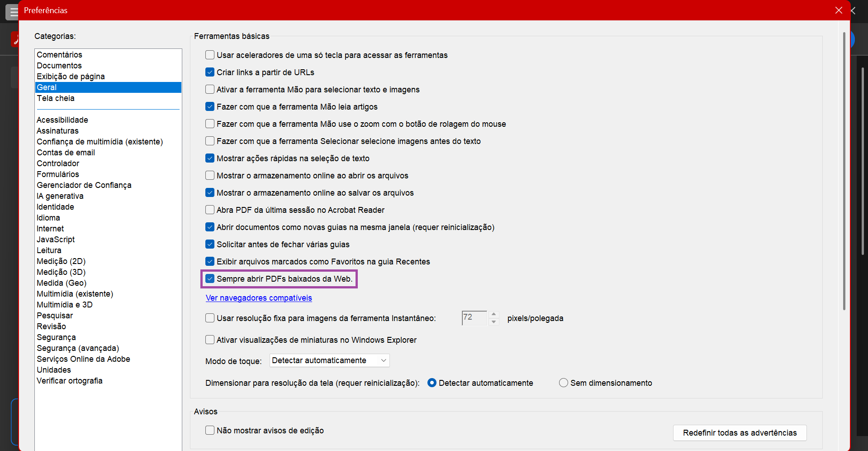This screenshot has width=868, height=451.
Task: Click Redefinir todas as advertências button
Action: 740,432
